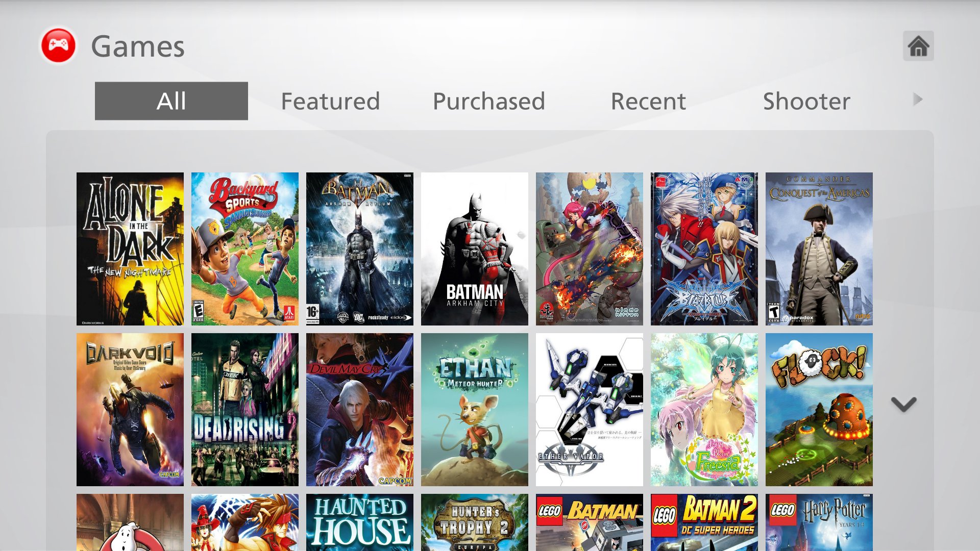
Task: Click the red Games controller icon
Action: pyautogui.click(x=59, y=46)
